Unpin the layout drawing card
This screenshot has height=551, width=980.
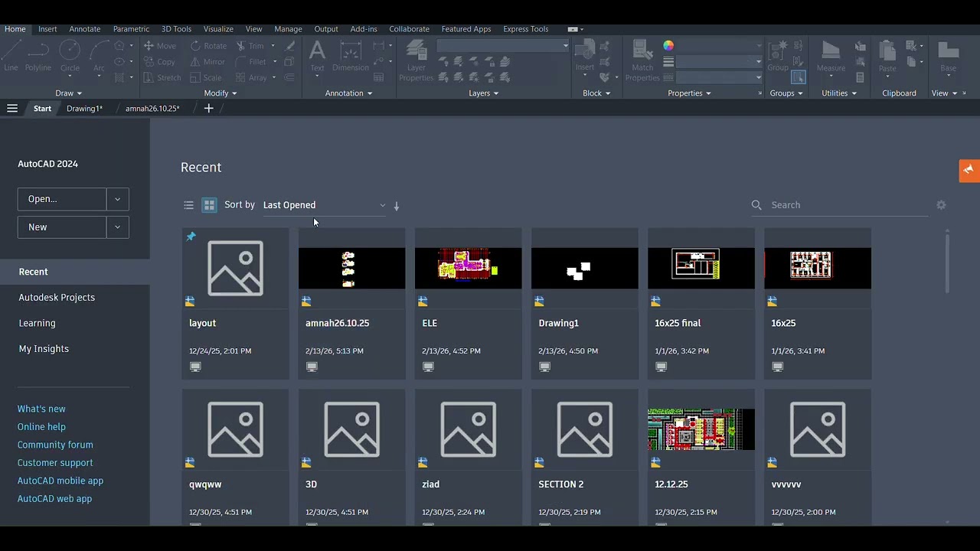pos(191,236)
